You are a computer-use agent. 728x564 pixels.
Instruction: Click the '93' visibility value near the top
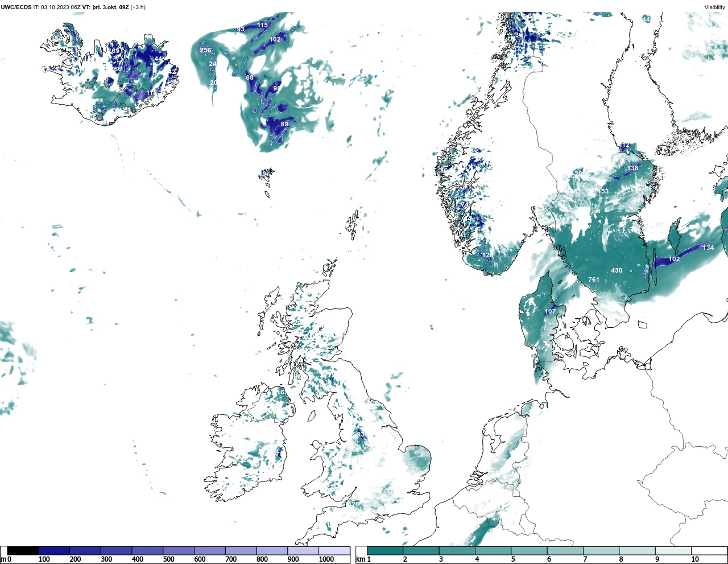pyautogui.click(x=241, y=29)
